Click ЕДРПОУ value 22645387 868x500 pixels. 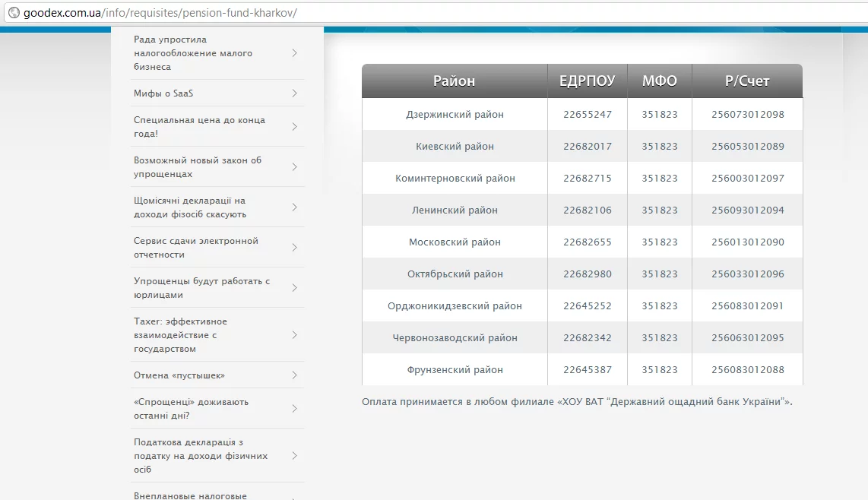click(x=588, y=370)
